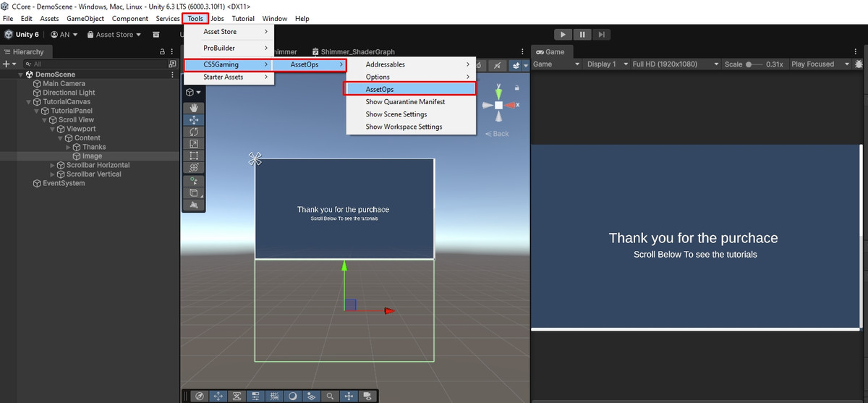Collapse TutorialCanvas in Hierarchy
Screen dimensions: 868x403
click(x=30, y=102)
